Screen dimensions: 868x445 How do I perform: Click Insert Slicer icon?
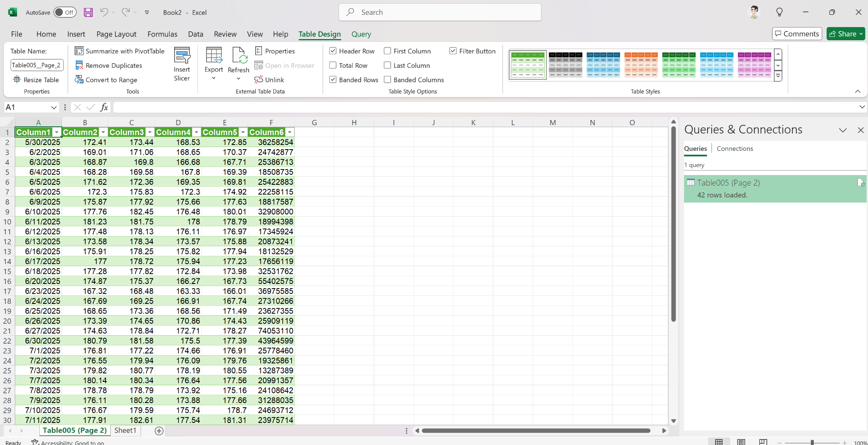[x=182, y=55]
